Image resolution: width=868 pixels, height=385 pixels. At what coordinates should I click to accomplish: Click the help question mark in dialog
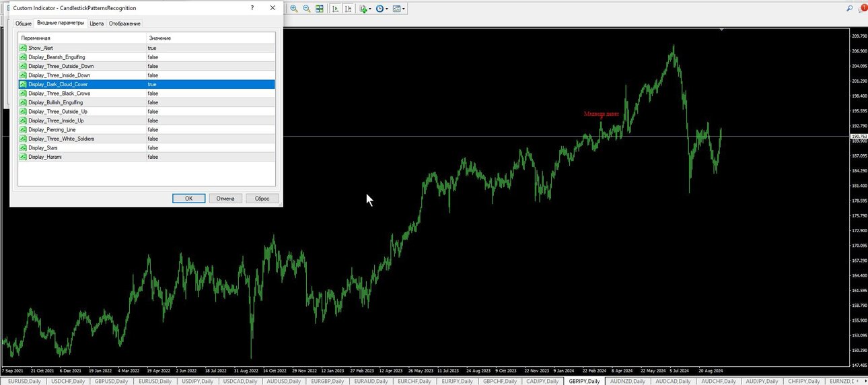pos(252,7)
